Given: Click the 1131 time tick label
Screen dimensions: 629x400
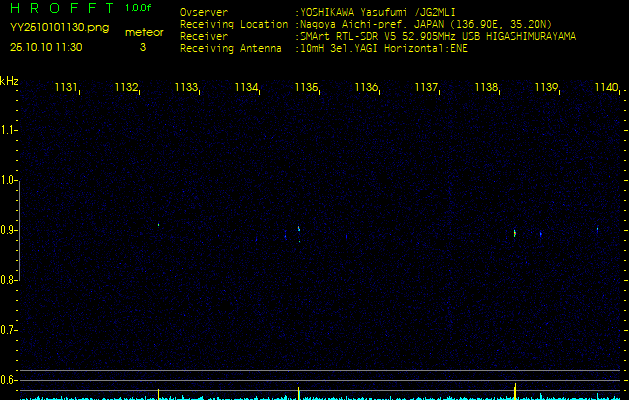Looking at the screenshot, I should pos(66,87).
